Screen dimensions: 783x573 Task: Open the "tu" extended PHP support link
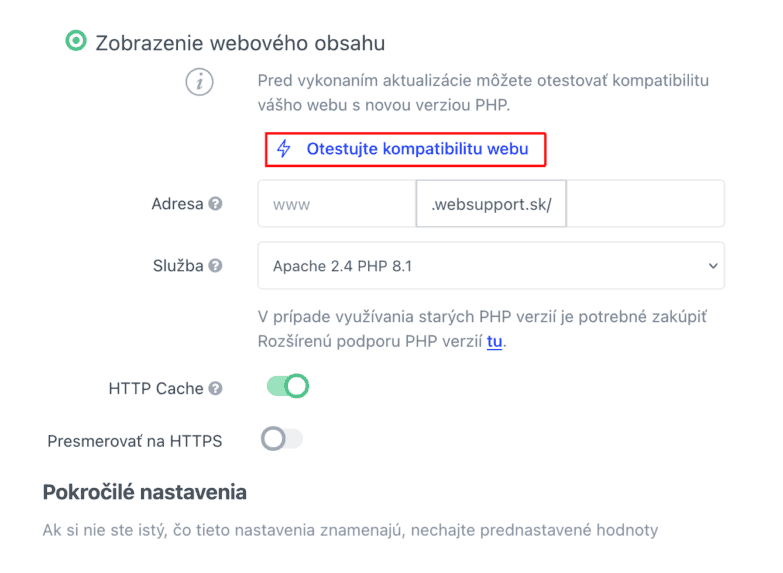[x=494, y=341]
